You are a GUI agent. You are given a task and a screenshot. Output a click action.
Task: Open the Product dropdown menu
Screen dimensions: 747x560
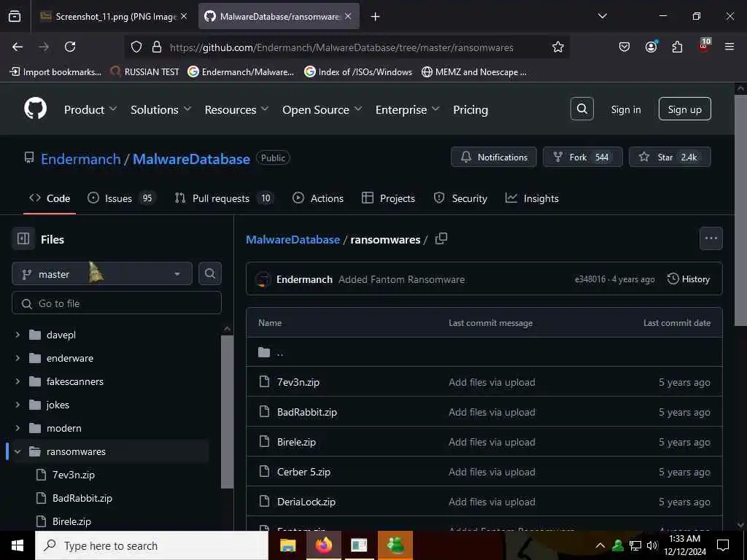90,109
